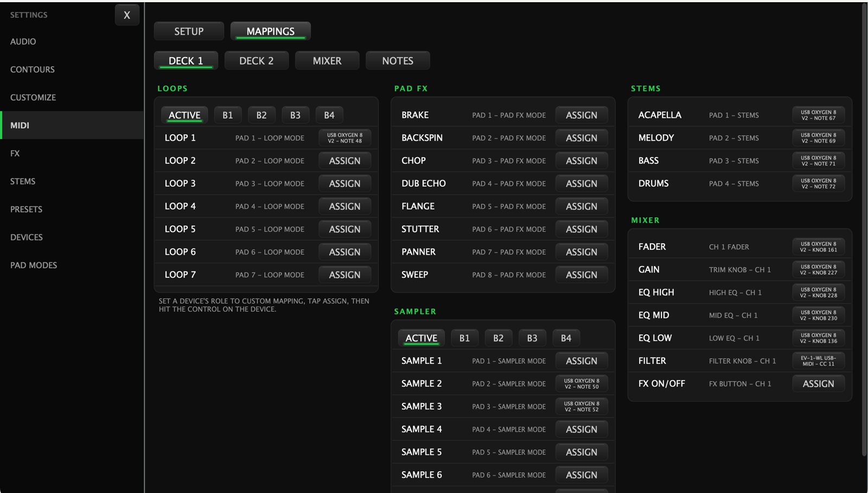Open the Mixer mappings tab
The image size is (868, 493).
point(327,61)
